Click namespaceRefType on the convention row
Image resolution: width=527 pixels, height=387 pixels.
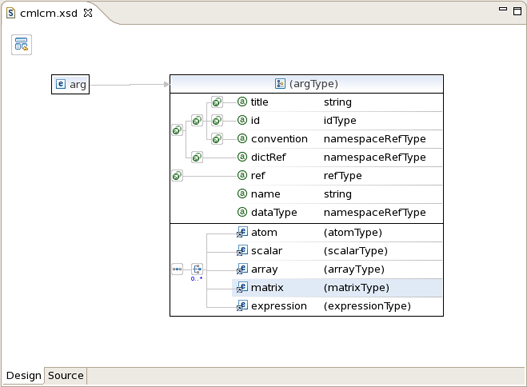click(374, 139)
